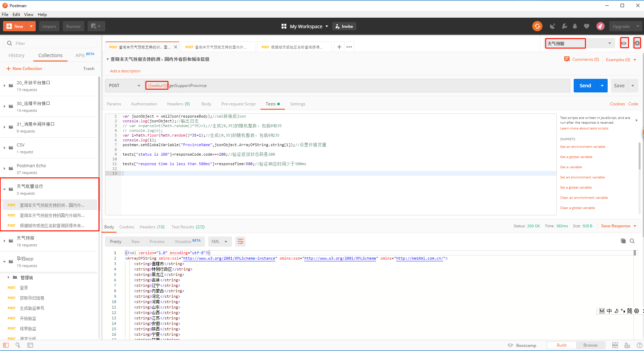Click the Comments speech bubble icon
The image size is (644, 351).
[x=567, y=59]
